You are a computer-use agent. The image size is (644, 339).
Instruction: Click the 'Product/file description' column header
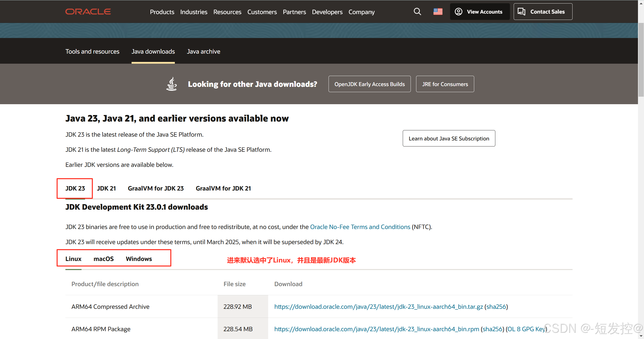(105, 284)
